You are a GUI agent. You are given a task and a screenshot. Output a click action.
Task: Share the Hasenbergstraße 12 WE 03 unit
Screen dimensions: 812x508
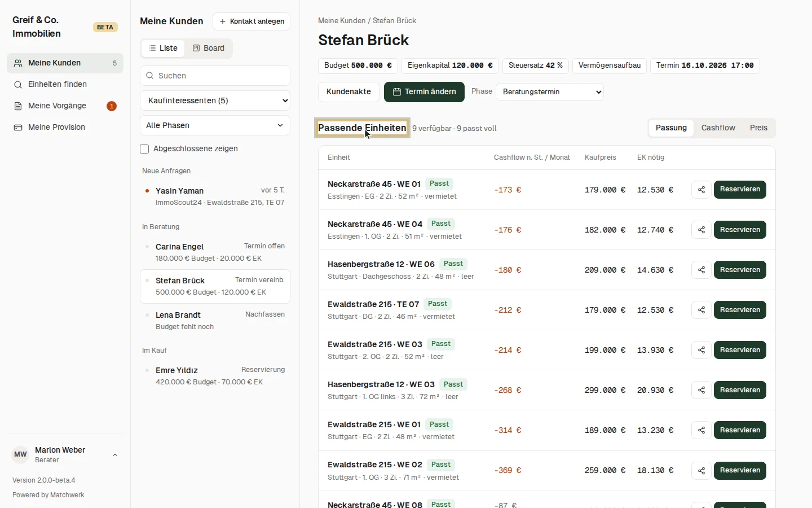[x=701, y=390]
